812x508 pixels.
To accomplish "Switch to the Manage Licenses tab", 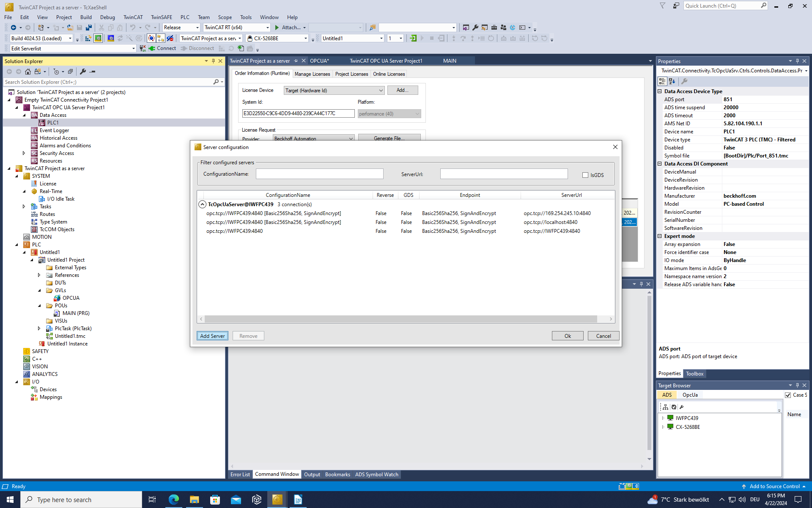I will (312, 74).
